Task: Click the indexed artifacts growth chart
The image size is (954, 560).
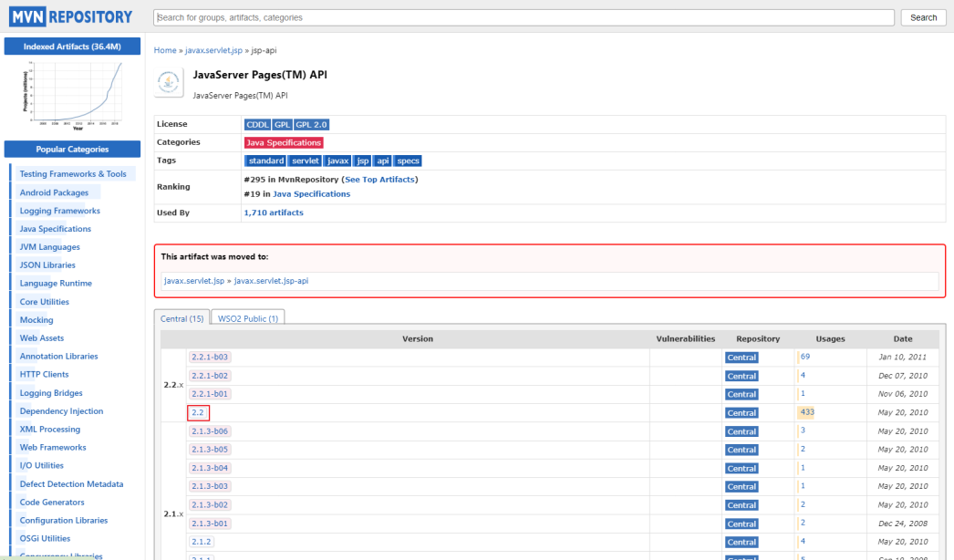Action: click(72, 96)
